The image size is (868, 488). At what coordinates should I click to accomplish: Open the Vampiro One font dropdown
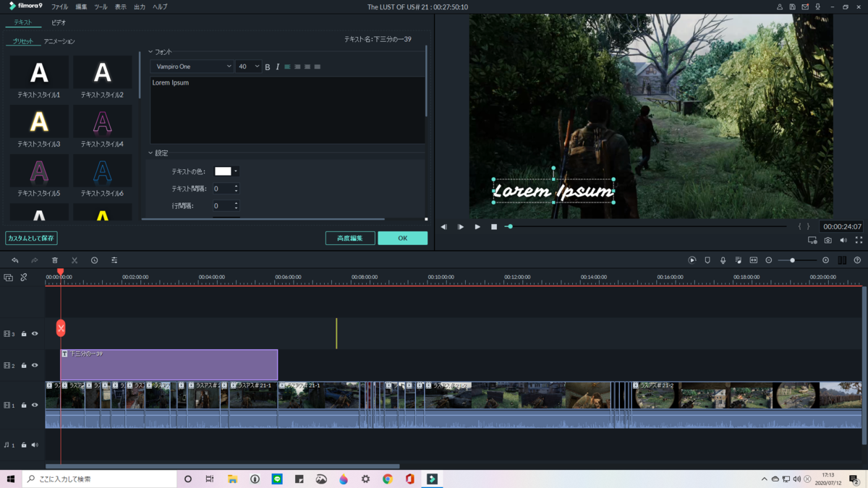(x=192, y=67)
